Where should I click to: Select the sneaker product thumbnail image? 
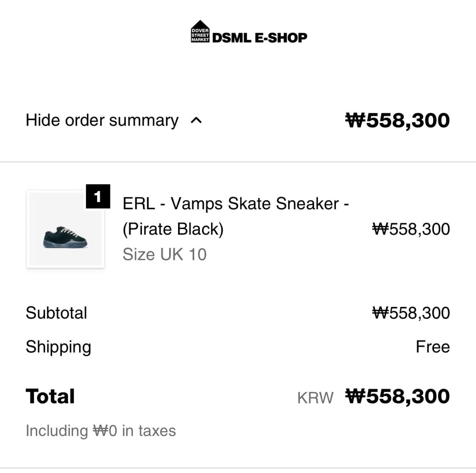(65, 229)
